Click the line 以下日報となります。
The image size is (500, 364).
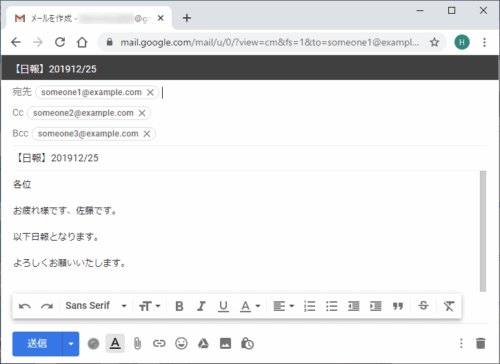[56, 237]
